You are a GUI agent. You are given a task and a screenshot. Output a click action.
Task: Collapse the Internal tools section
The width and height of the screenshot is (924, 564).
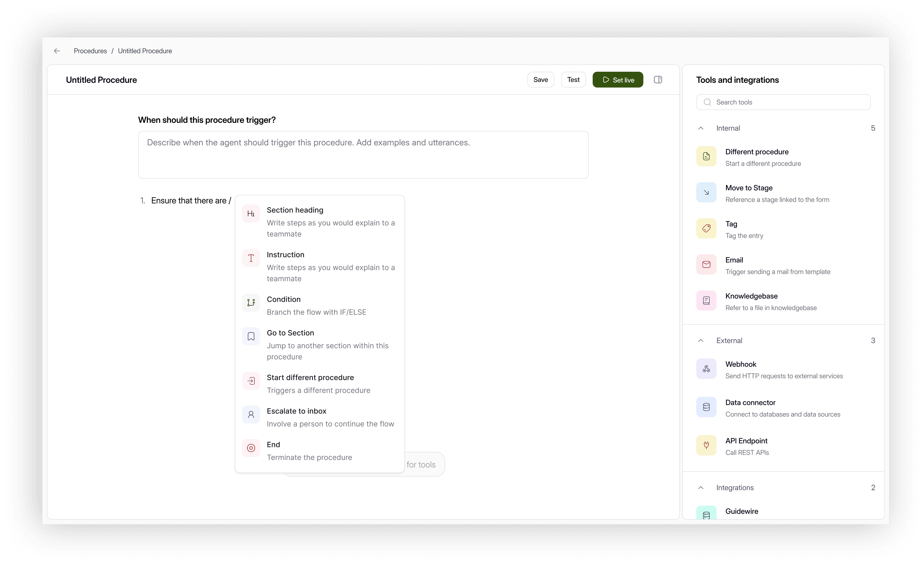(x=701, y=128)
